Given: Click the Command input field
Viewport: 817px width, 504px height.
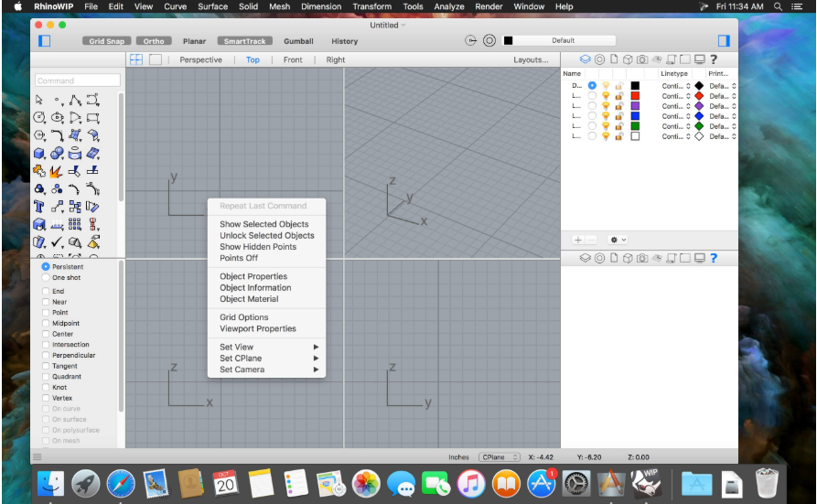Looking at the screenshot, I should 78,80.
